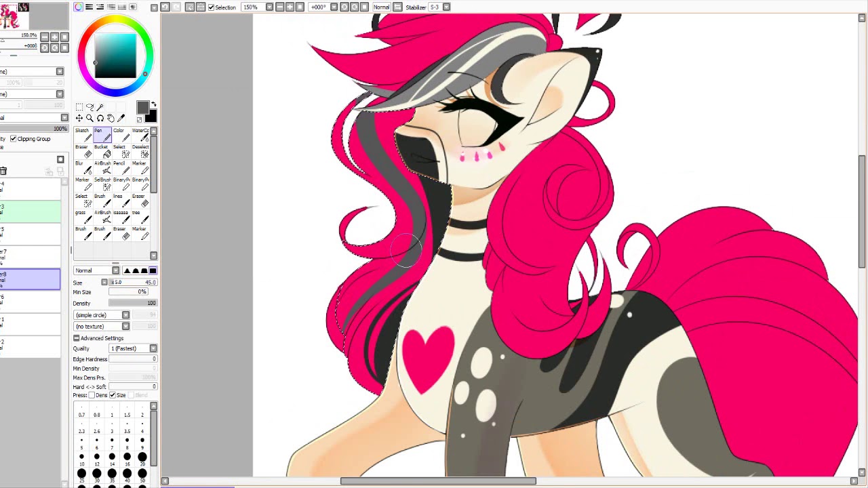Collapse the Advanced Settings section
Image resolution: width=868 pixels, height=488 pixels.
(x=77, y=338)
